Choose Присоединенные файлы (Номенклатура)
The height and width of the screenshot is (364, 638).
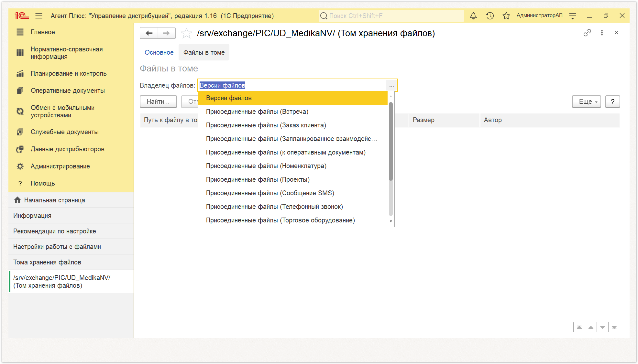click(293, 166)
